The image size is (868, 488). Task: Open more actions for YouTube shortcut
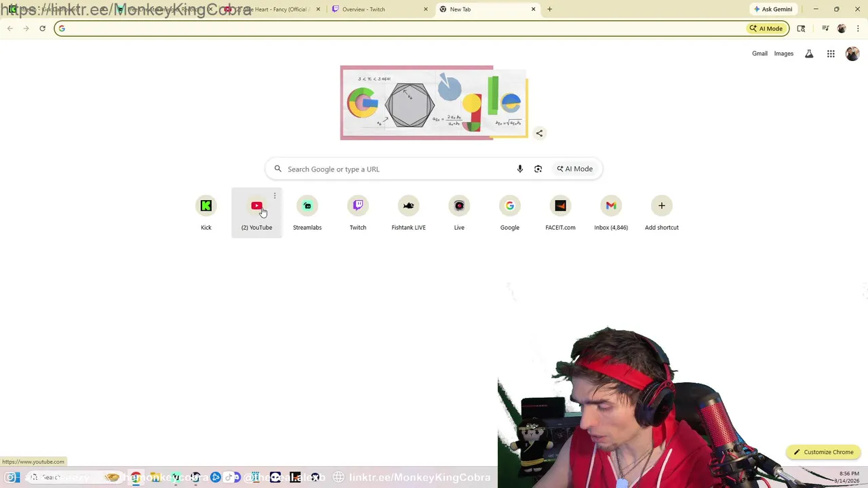coord(275,196)
